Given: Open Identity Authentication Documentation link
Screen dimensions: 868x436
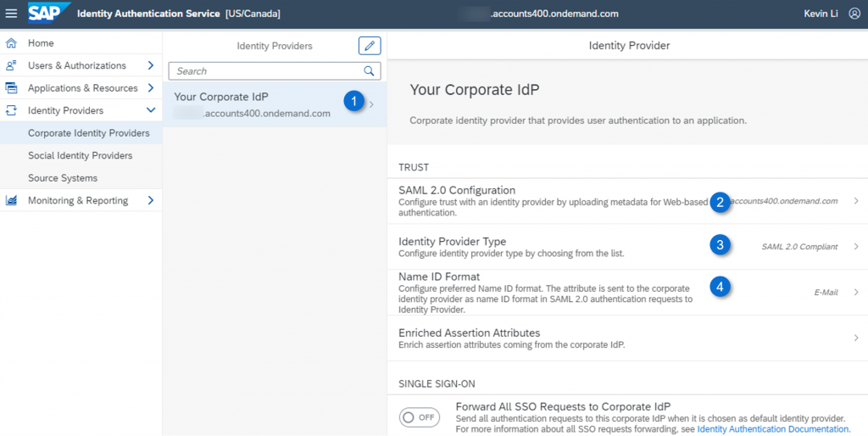Looking at the screenshot, I should coord(773,429).
